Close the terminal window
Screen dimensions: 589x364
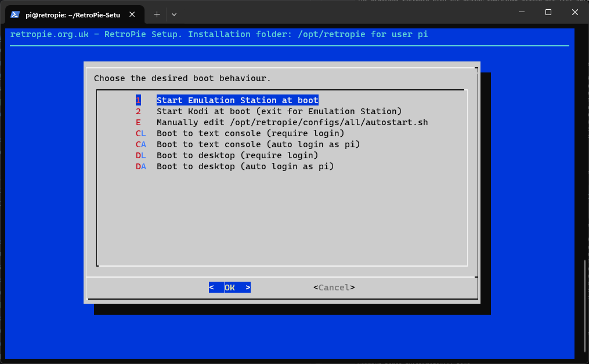575,12
